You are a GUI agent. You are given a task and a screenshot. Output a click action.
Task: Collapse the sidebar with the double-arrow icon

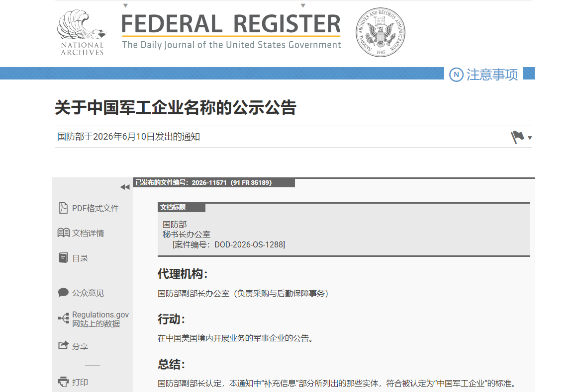click(124, 187)
